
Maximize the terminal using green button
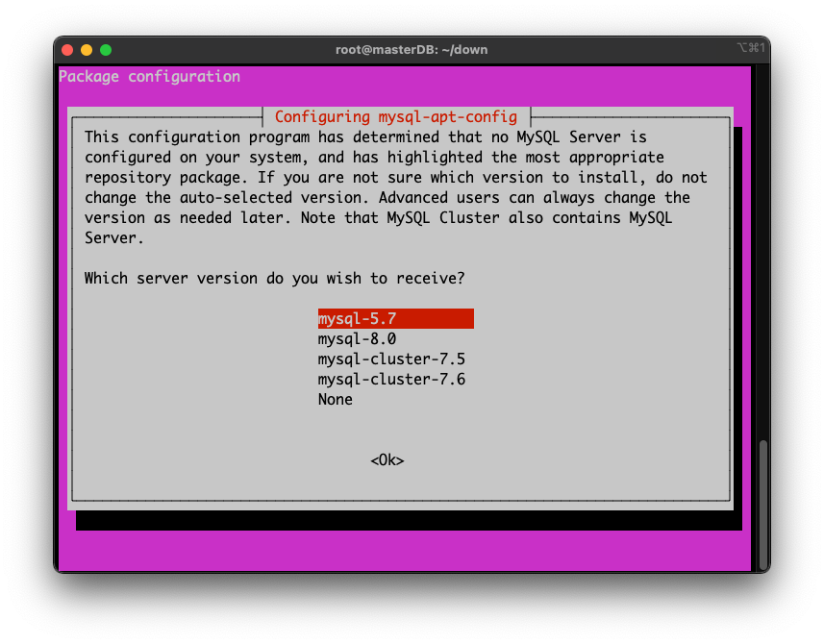pyautogui.click(x=106, y=50)
